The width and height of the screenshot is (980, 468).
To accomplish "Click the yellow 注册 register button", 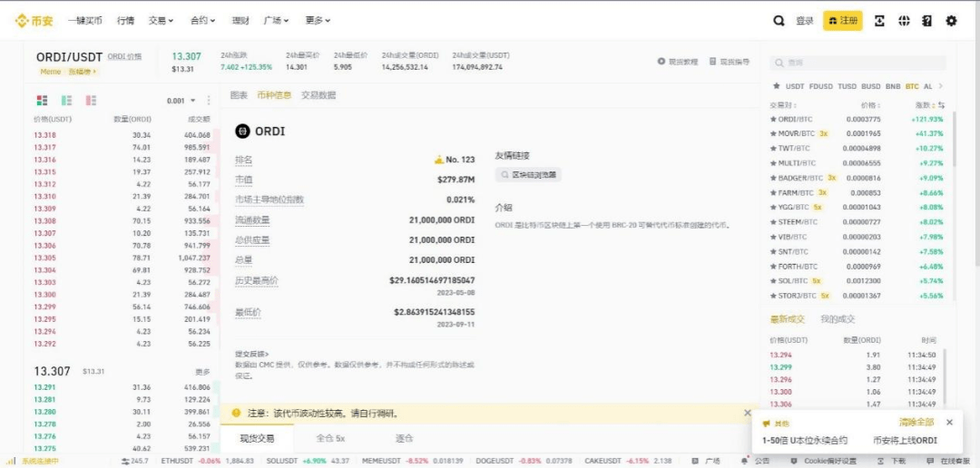I will coord(843,20).
